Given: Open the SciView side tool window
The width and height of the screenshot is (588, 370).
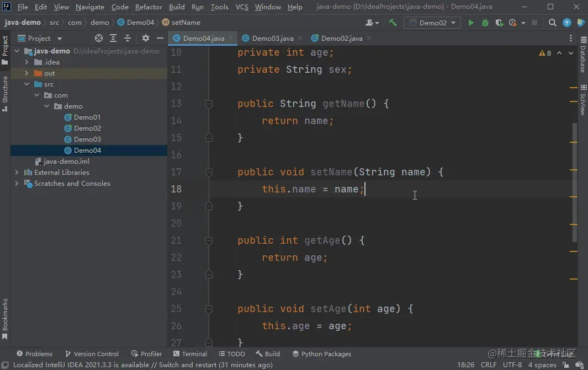Looking at the screenshot, I should tap(583, 100).
